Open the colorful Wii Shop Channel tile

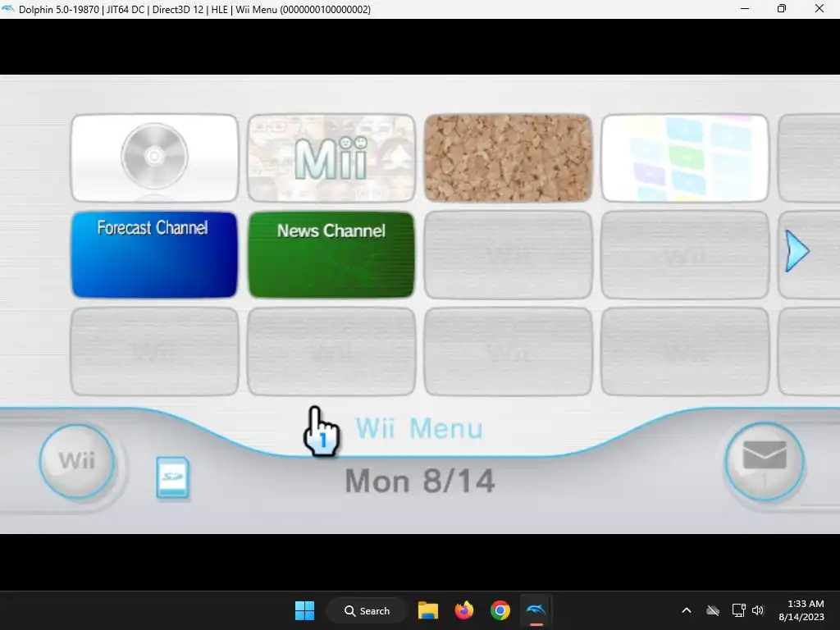pyautogui.click(x=685, y=158)
